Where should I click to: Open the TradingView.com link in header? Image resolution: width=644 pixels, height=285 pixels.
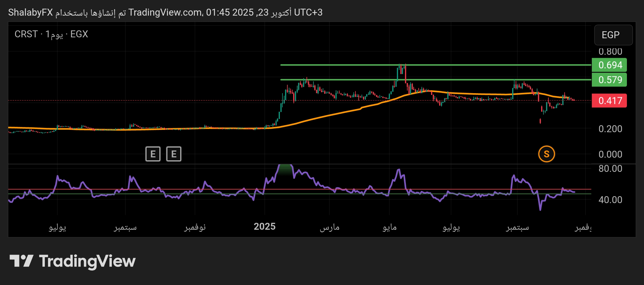coord(165,12)
